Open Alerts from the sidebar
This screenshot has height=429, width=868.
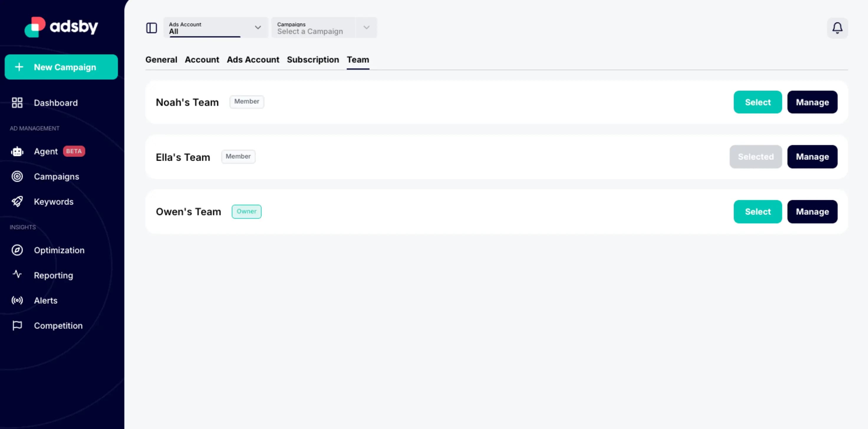(x=45, y=300)
